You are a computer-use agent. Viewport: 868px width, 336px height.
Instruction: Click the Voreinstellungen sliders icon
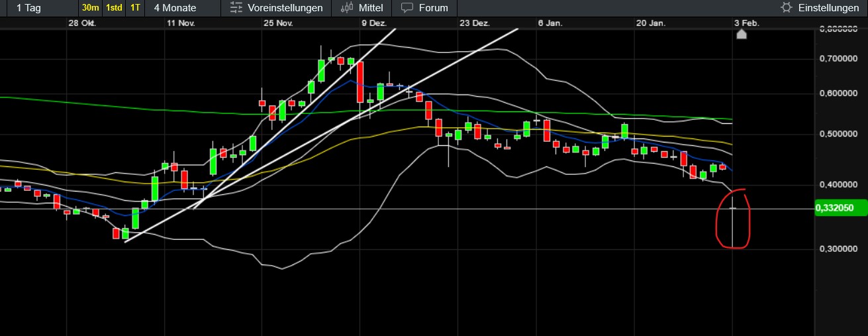[x=236, y=8]
